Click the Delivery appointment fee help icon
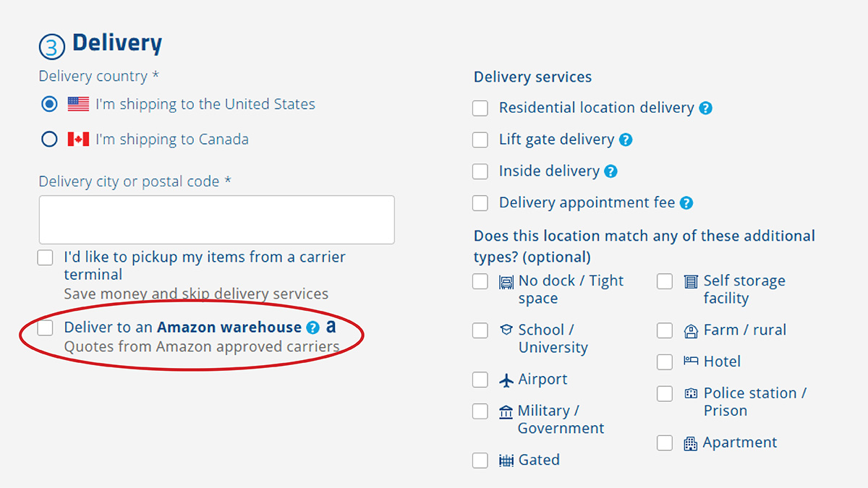The image size is (868, 488). [685, 203]
